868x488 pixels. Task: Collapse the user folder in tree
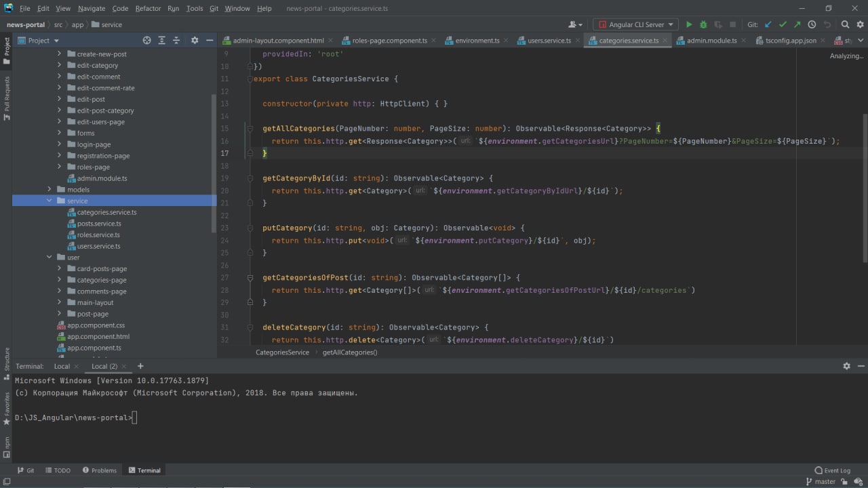[x=50, y=258]
